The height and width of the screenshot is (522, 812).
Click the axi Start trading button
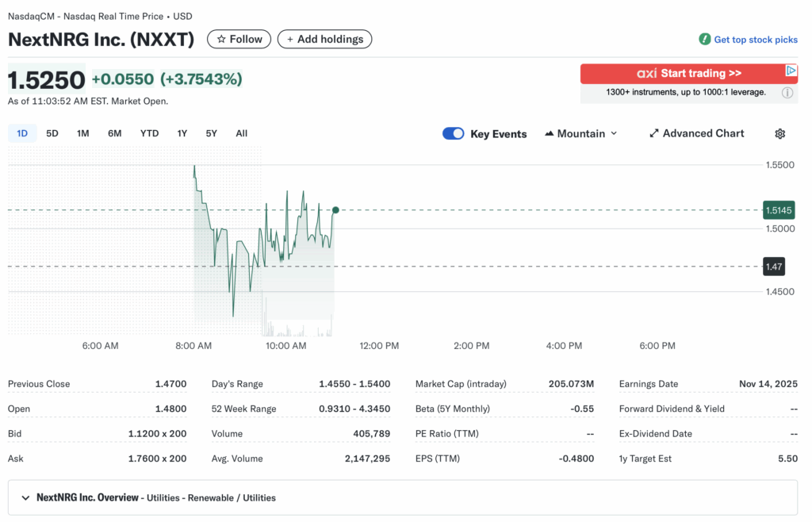(x=688, y=73)
